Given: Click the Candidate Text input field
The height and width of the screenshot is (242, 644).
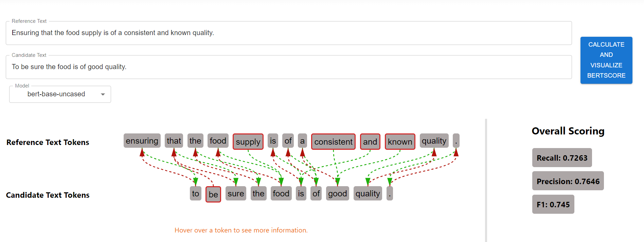Looking at the screenshot, I should (289, 67).
